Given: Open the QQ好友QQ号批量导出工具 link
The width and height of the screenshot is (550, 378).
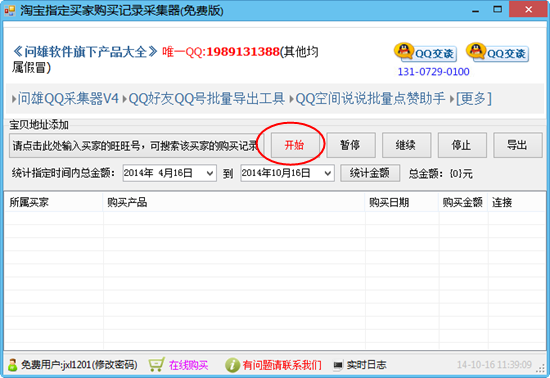Looking at the screenshot, I should (x=206, y=99).
